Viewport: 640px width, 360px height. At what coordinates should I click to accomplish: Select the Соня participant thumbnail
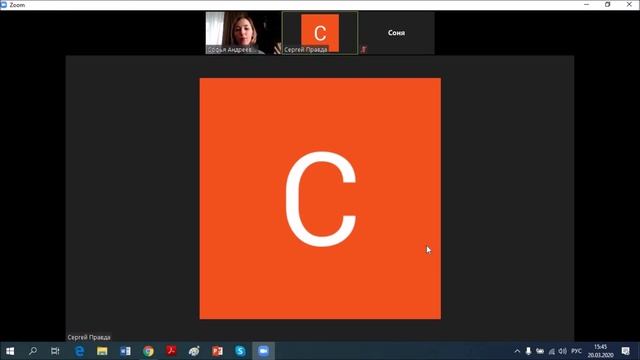(397, 33)
